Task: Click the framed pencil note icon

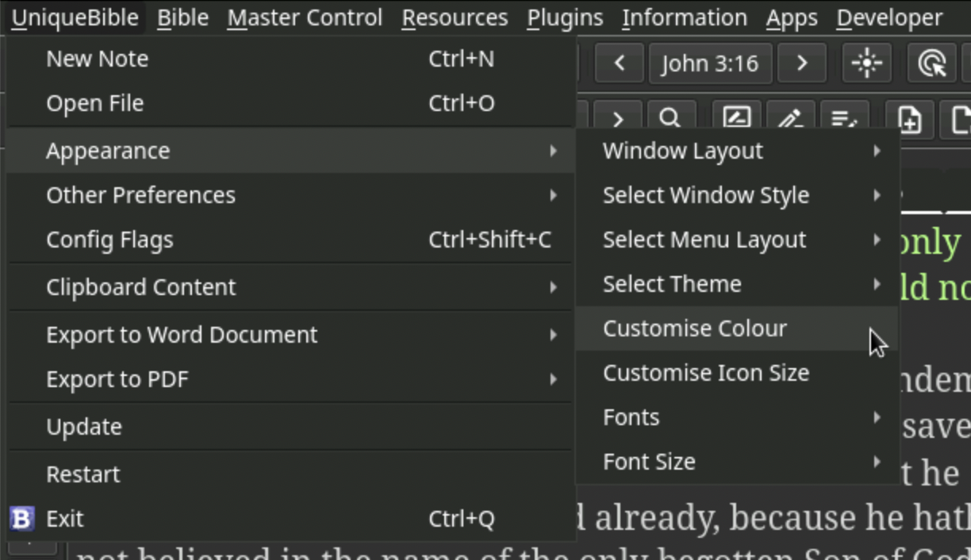Action: point(736,118)
